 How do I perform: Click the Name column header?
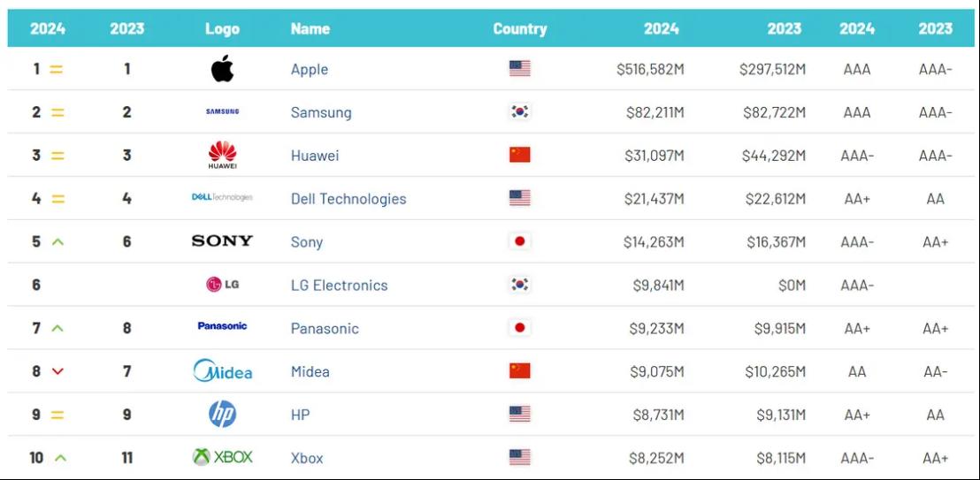coord(310,28)
